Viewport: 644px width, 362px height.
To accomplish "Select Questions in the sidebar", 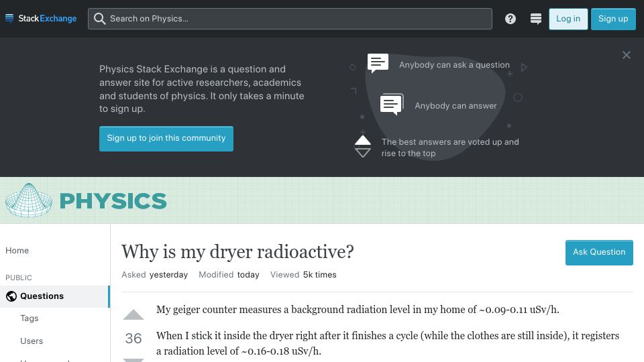I will [54, 296].
